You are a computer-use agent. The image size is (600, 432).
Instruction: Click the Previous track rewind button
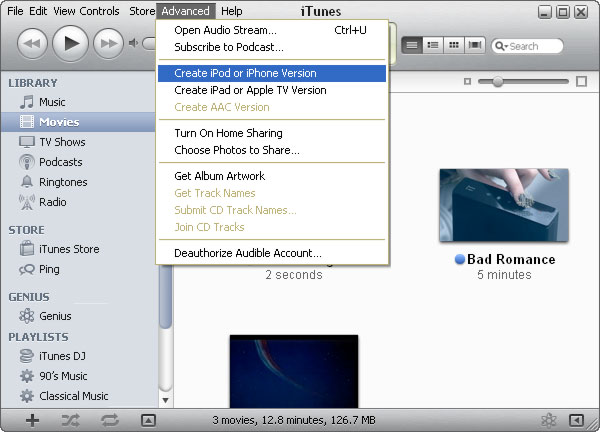click(x=33, y=44)
